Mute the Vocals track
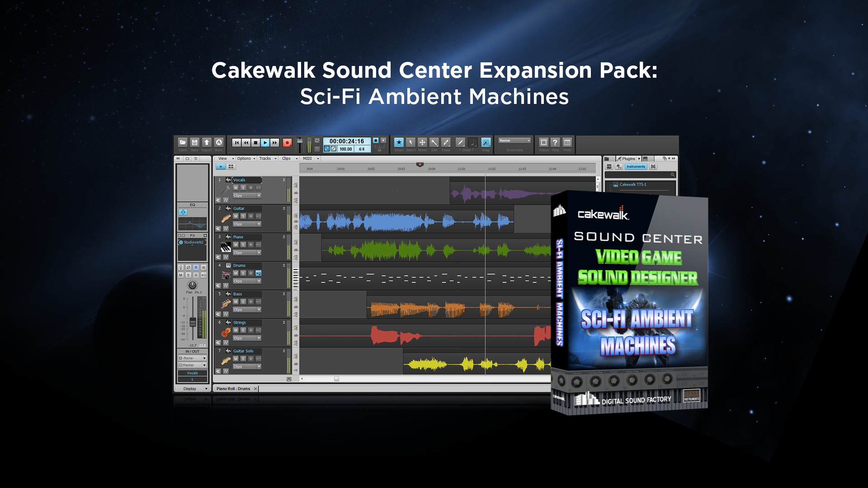Image resolution: width=868 pixels, height=488 pixels. click(x=236, y=188)
